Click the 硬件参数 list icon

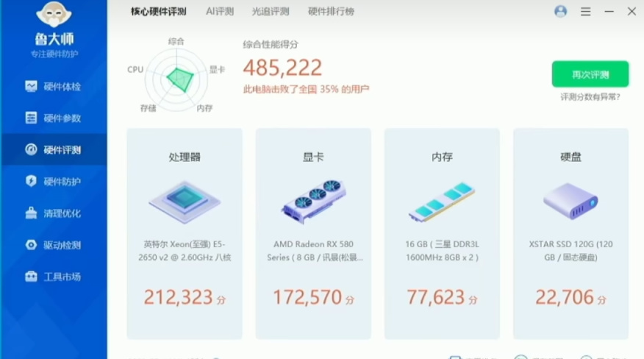(x=31, y=118)
